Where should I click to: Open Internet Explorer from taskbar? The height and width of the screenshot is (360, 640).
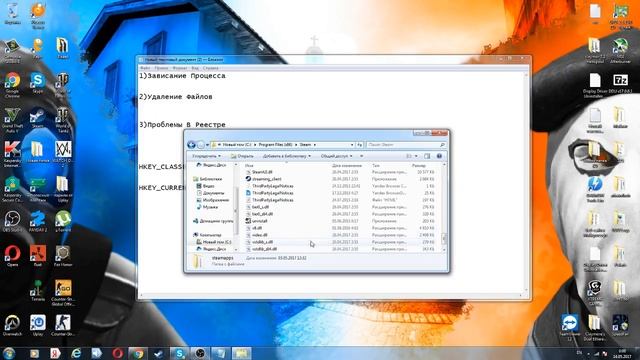pyautogui.click(x=76, y=353)
